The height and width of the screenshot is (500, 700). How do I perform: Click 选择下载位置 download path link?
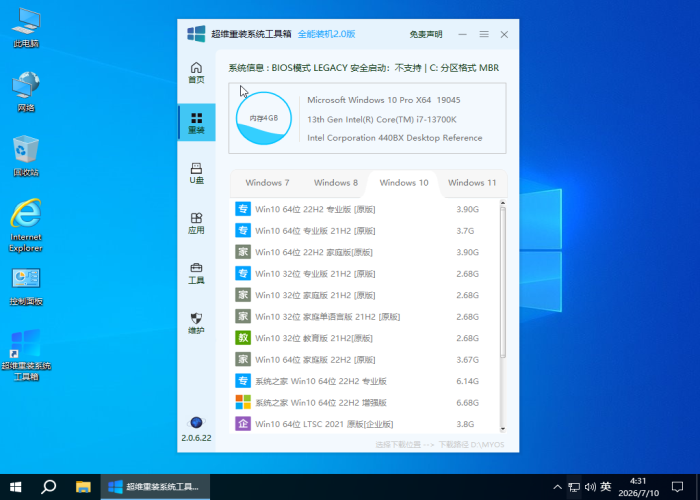coord(398,445)
